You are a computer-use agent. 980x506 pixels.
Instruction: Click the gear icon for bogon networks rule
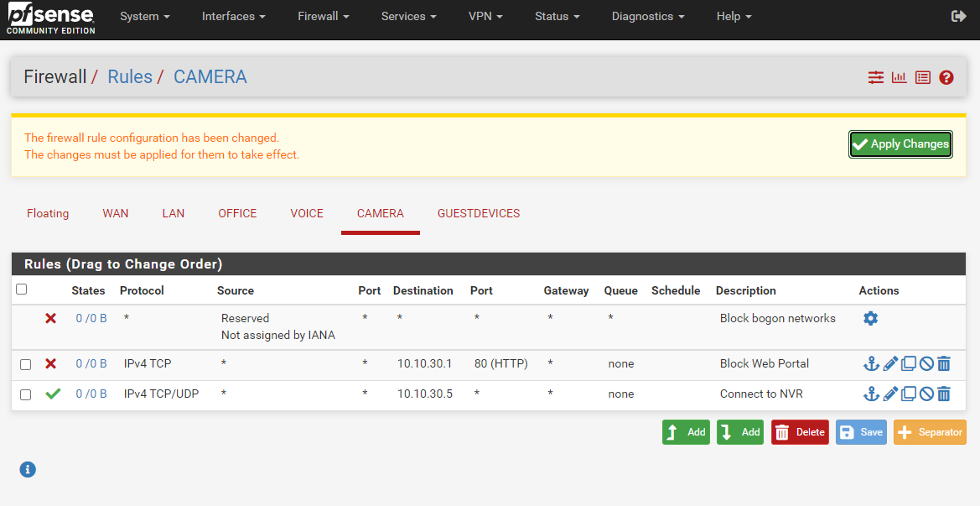tap(870, 319)
